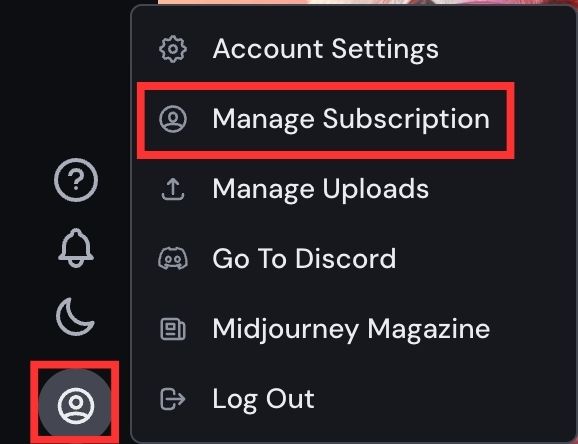578x444 pixels.
Task: Click empty menu space right of Log Out
Action: tap(442, 399)
